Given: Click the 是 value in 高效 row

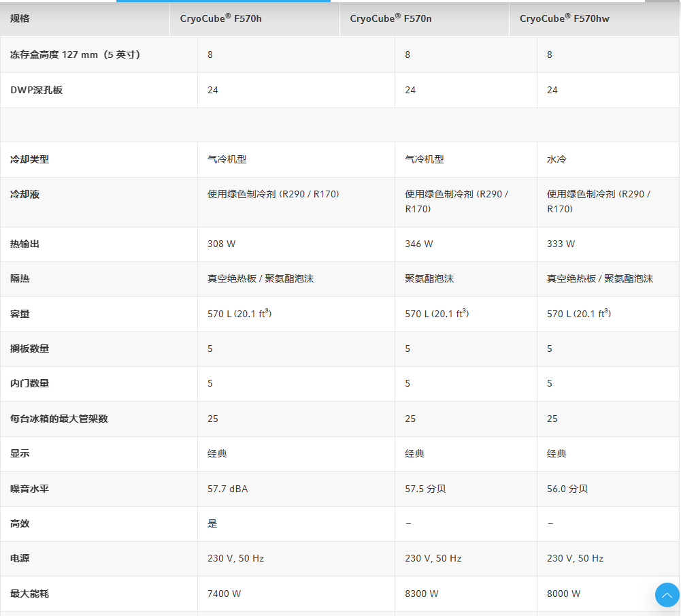Looking at the screenshot, I should [212, 523].
